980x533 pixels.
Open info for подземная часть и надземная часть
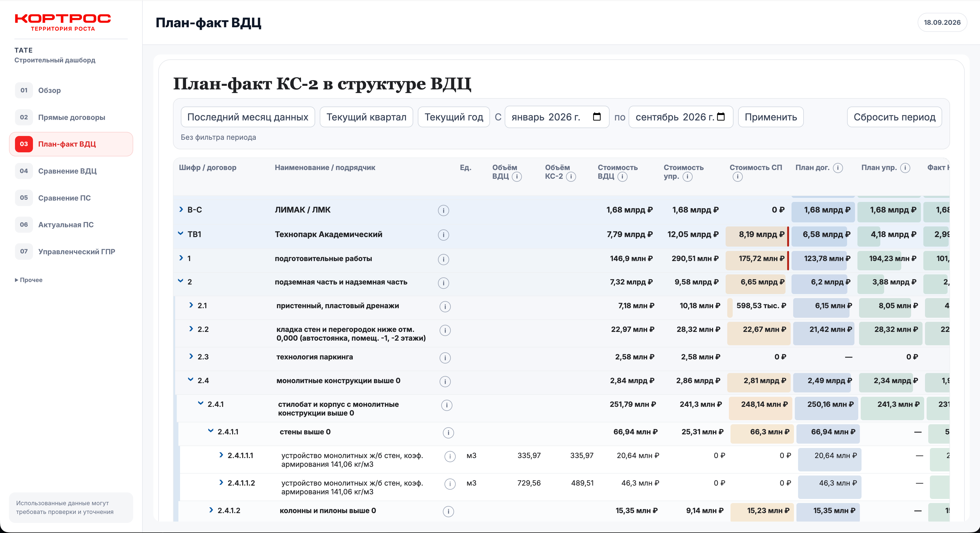pyautogui.click(x=443, y=283)
